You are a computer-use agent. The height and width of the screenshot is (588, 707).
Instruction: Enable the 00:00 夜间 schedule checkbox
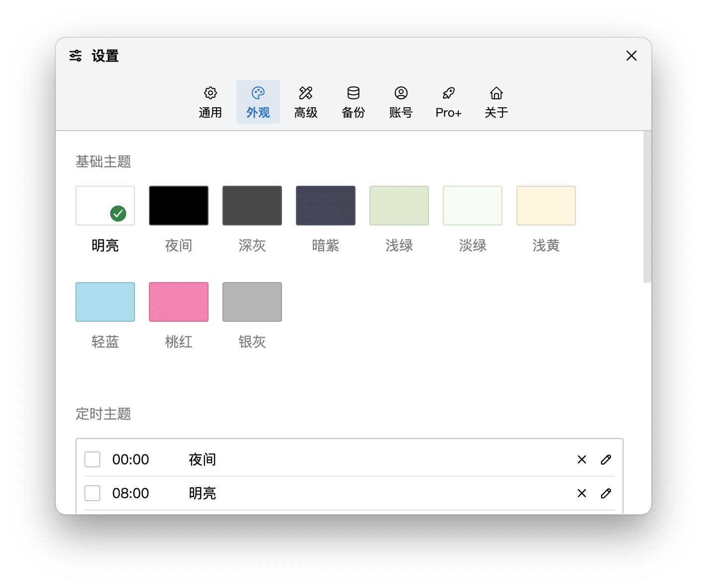[x=92, y=459]
